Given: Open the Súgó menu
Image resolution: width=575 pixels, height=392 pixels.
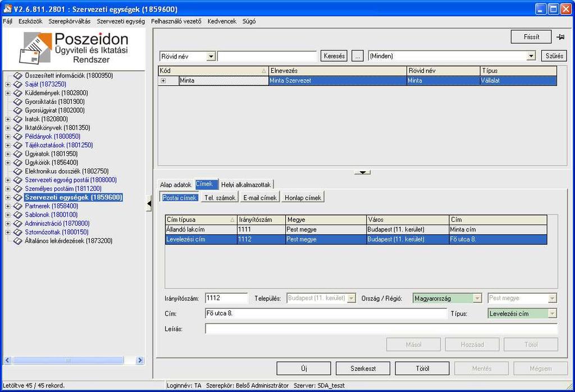Looking at the screenshot, I should coord(249,21).
